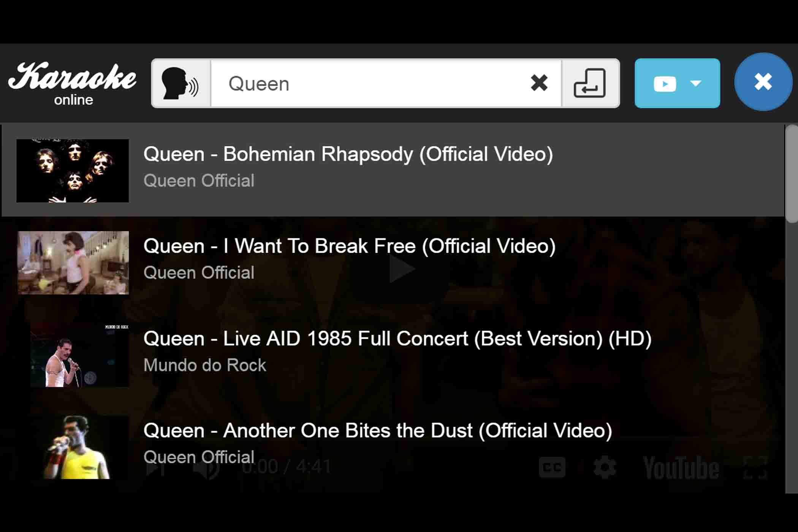Viewport: 798px width, 532px height.
Task: Submit search with the enter-arrow icon
Action: (x=590, y=83)
